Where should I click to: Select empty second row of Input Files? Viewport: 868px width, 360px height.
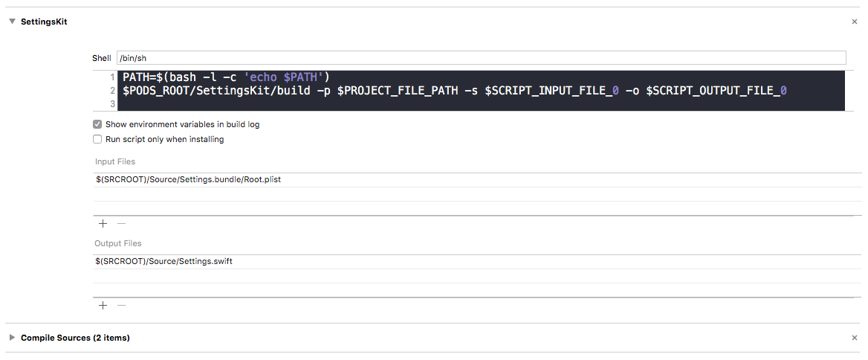pyautogui.click(x=477, y=194)
